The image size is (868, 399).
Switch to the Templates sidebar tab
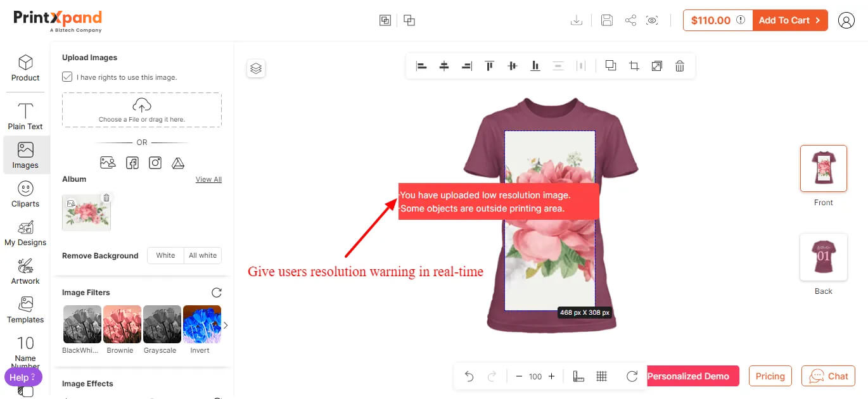[25, 310]
